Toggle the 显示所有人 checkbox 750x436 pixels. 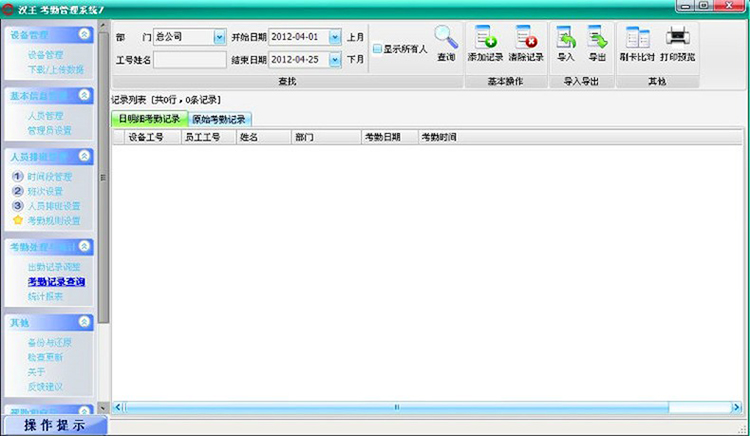pos(377,49)
